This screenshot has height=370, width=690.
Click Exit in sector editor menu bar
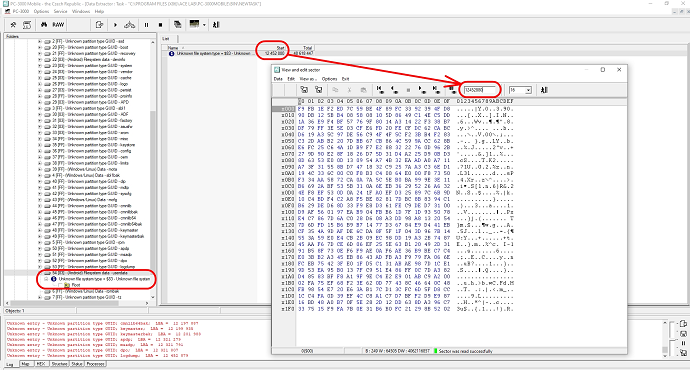click(345, 79)
